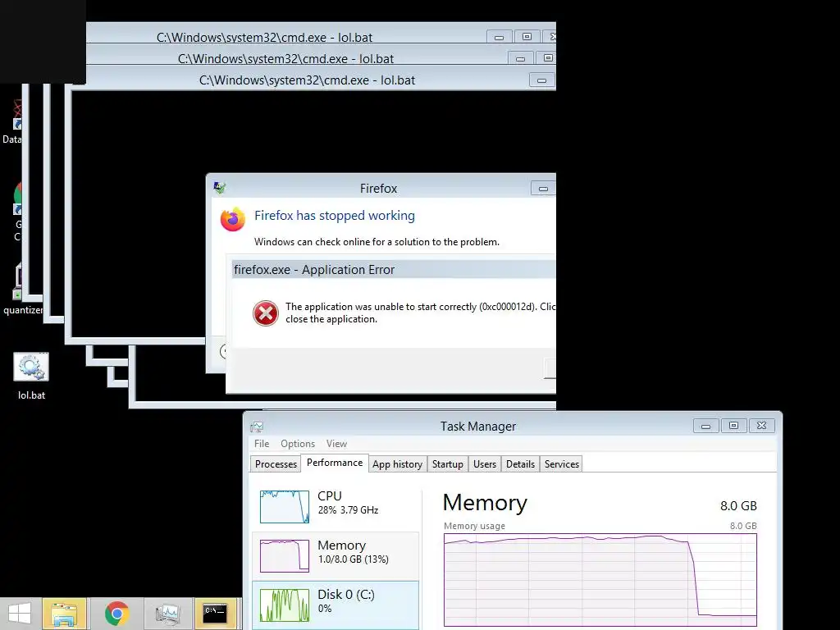Minimize the Firefox error dialog

543,189
